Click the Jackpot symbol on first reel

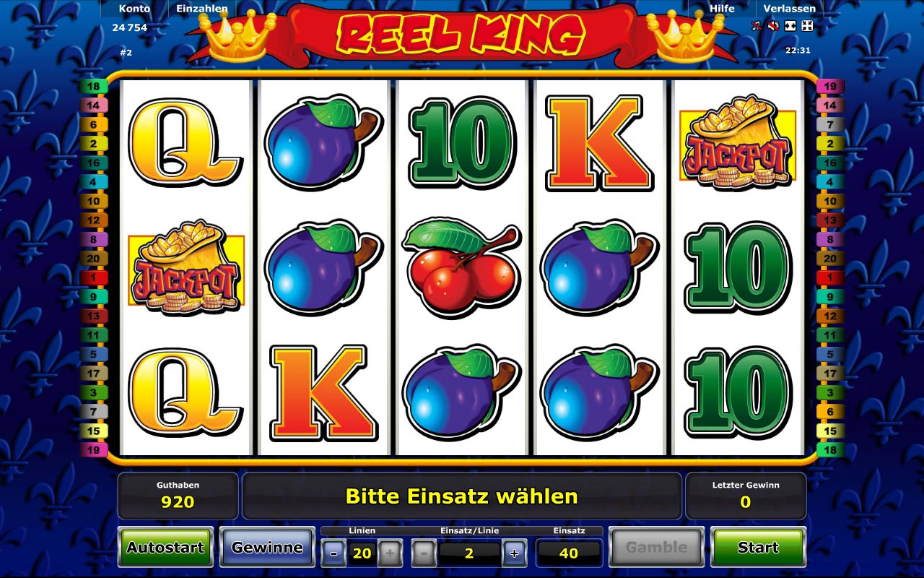pos(186,267)
